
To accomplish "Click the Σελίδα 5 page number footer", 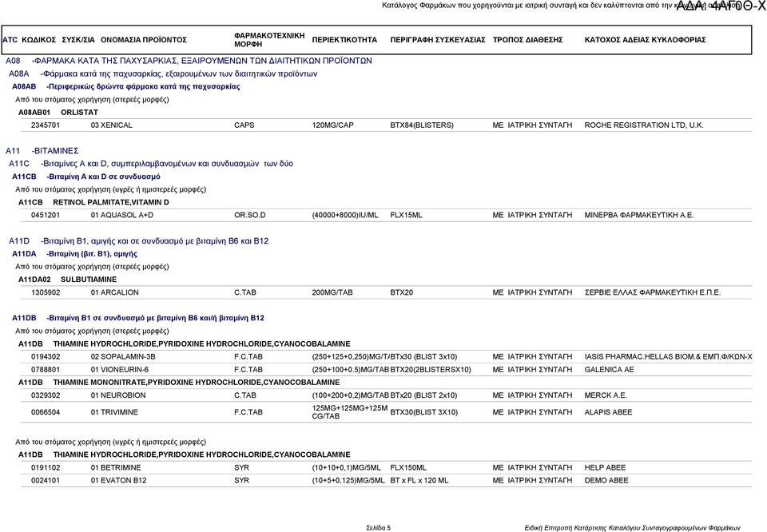I will 379,528.
